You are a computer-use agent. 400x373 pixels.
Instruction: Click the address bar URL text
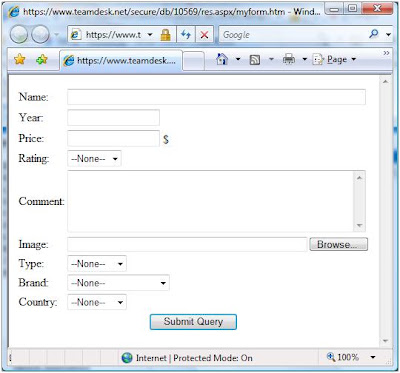coord(113,35)
